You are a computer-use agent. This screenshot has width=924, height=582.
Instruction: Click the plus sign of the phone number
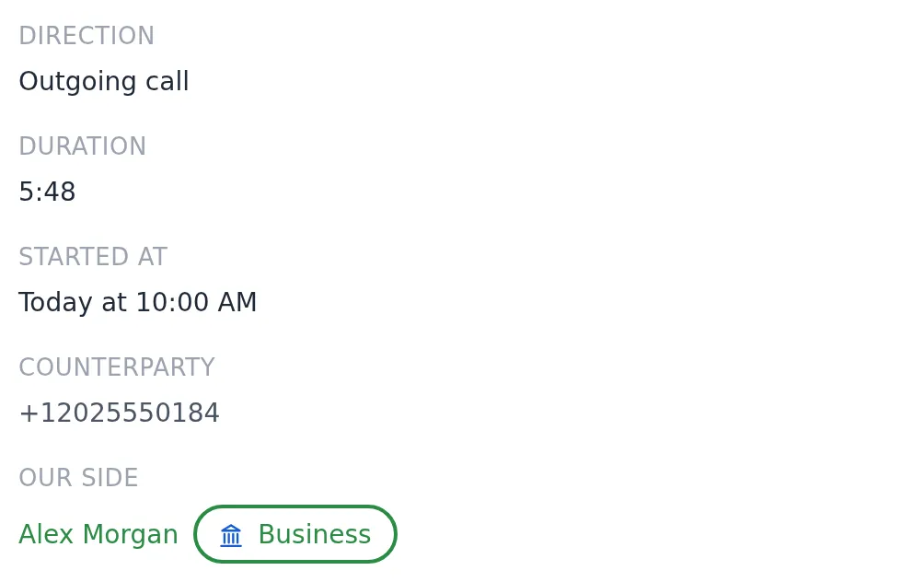[29, 413]
